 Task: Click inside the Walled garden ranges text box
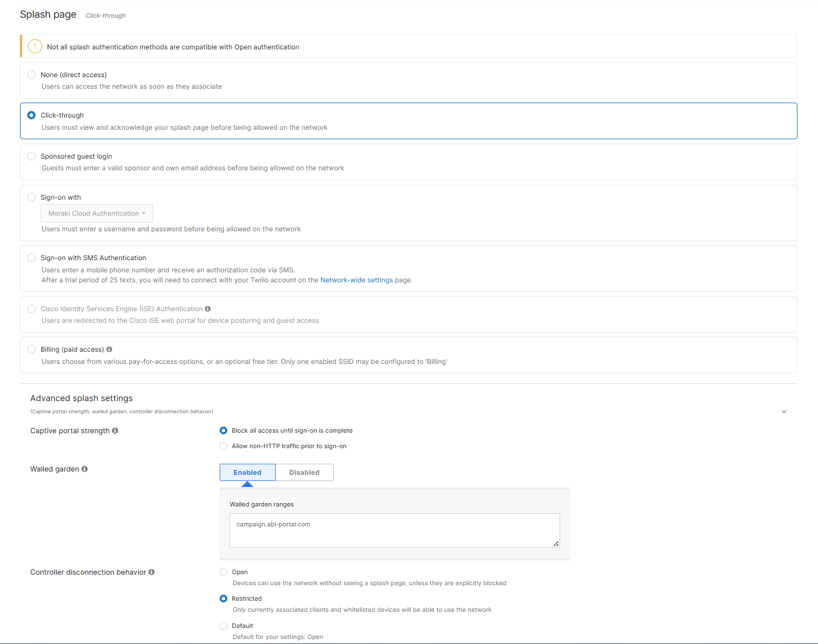[394, 530]
